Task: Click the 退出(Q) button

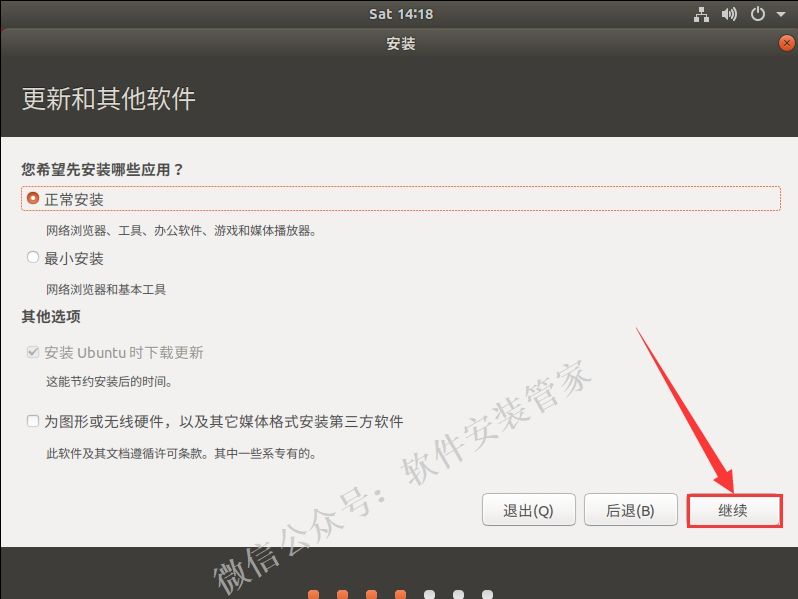Action: 528,510
